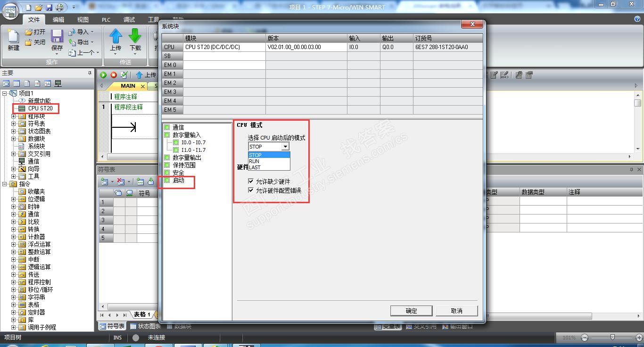Toggle the 允许缺少硬件 checkbox

coord(251,181)
